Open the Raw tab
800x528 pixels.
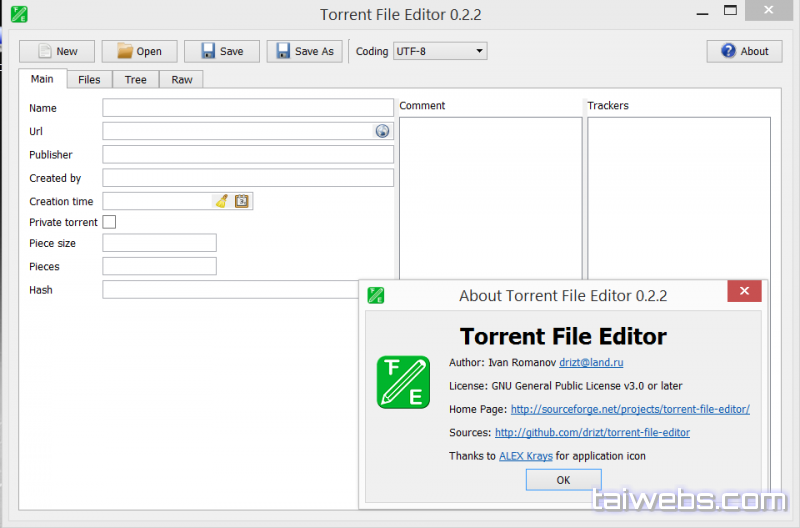click(181, 80)
